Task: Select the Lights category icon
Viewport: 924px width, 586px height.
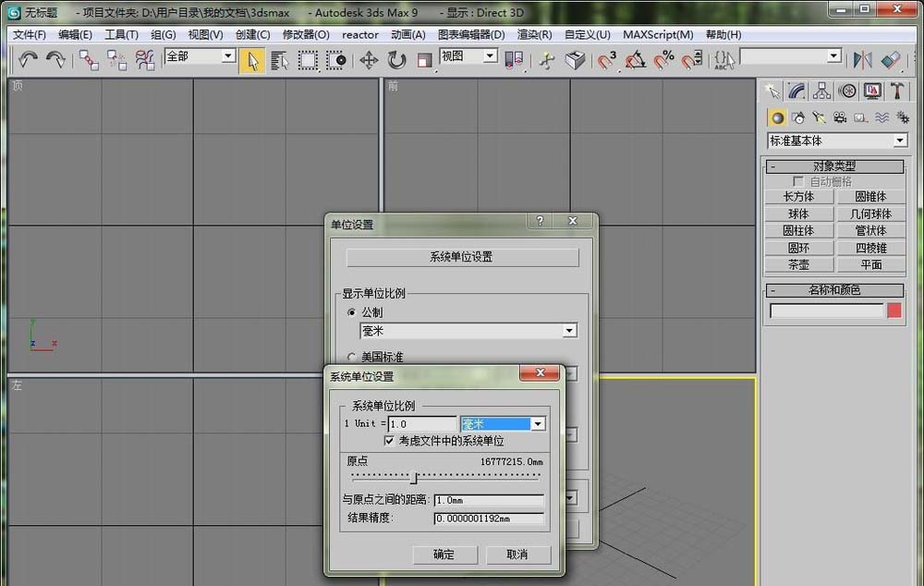Action: pyautogui.click(x=819, y=118)
